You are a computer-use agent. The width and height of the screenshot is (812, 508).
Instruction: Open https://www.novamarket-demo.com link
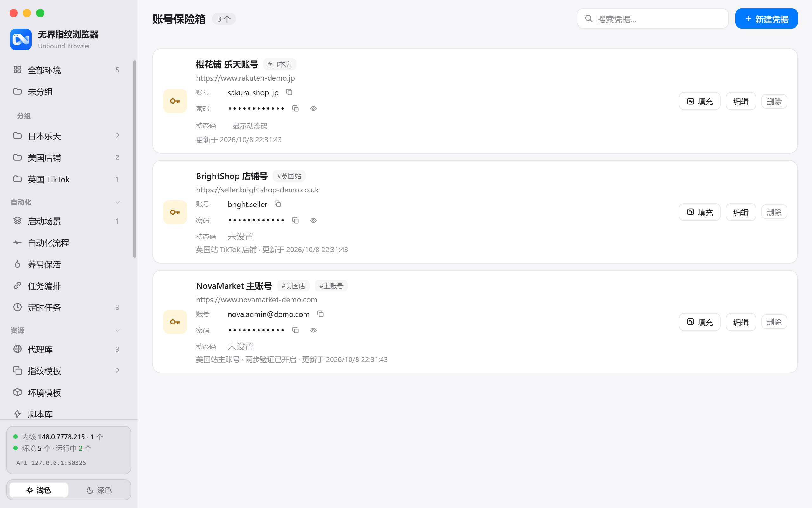pyautogui.click(x=256, y=300)
